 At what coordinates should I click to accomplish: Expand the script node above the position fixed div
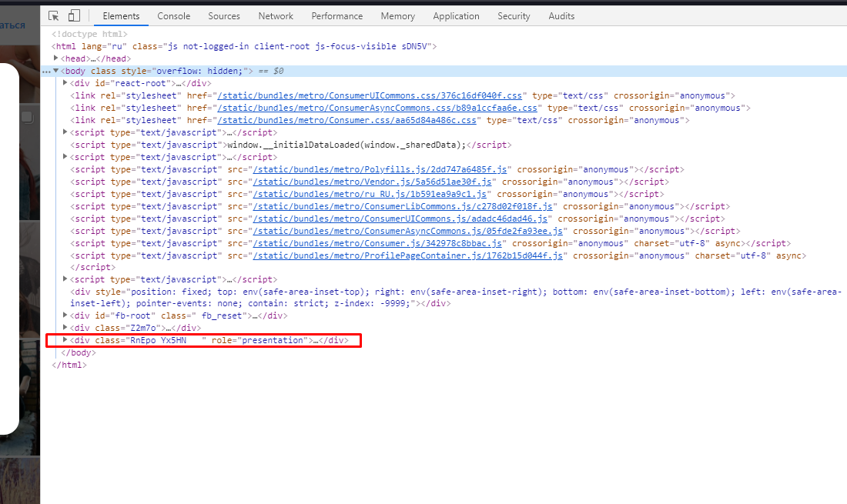coord(65,279)
